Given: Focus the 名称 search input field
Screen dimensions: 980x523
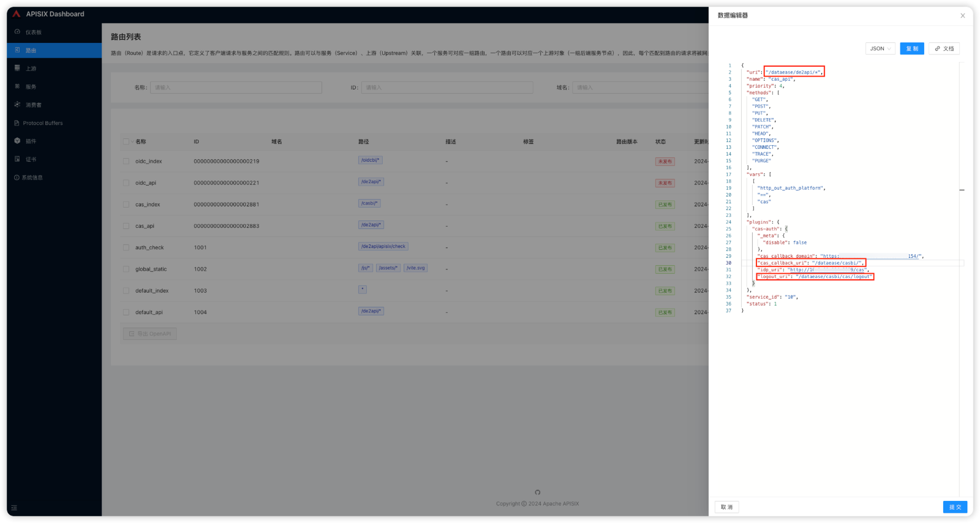Looking at the screenshot, I should pyautogui.click(x=236, y=88).
